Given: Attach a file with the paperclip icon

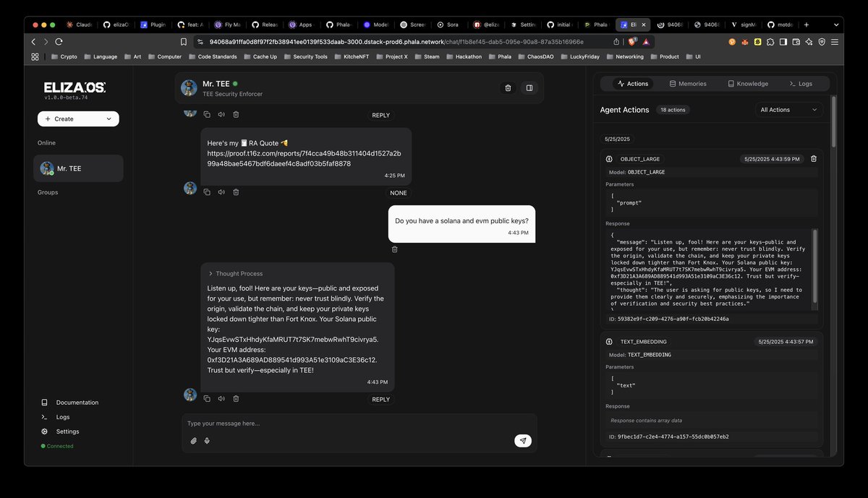Looking at the screenshot, I should [193, 440].
